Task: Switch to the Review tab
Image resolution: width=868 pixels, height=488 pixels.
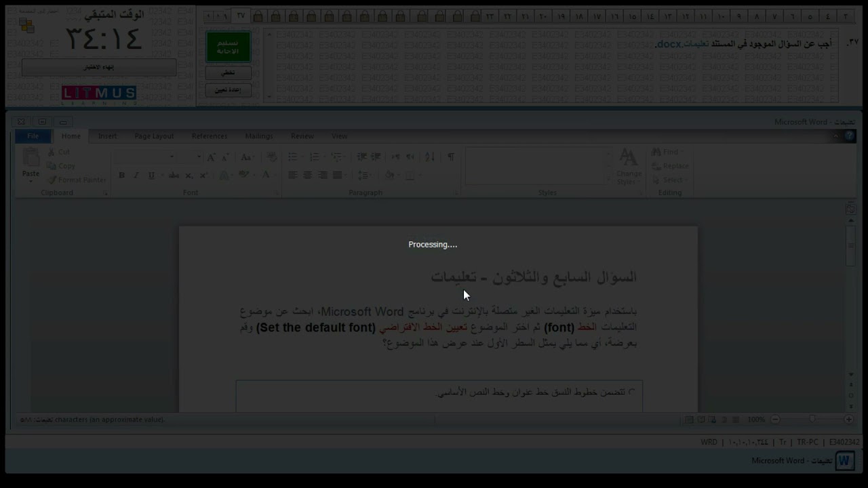Action: point(302,136)
